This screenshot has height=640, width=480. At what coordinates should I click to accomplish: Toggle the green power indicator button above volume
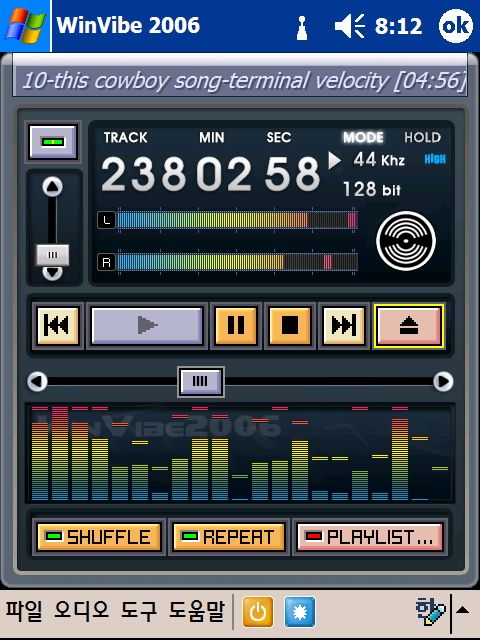[x=53, y=142]
